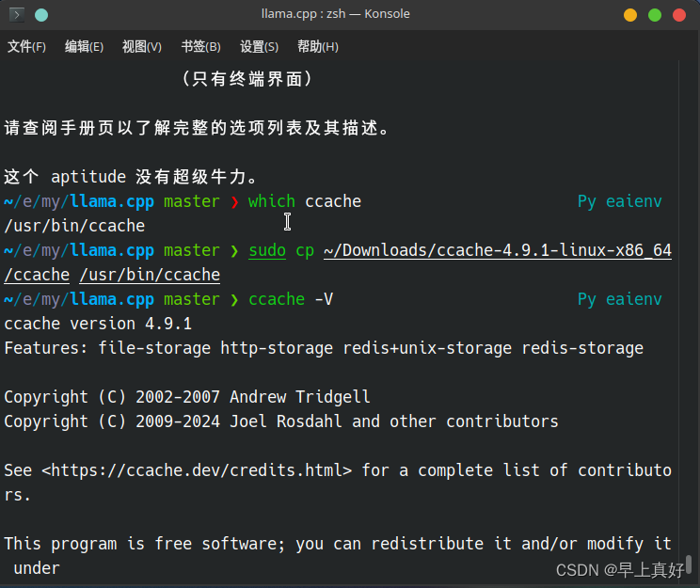Click the 'http-storage' feature word
The width and height of the screenshot is (700, 588).
[x=277, y=348]
